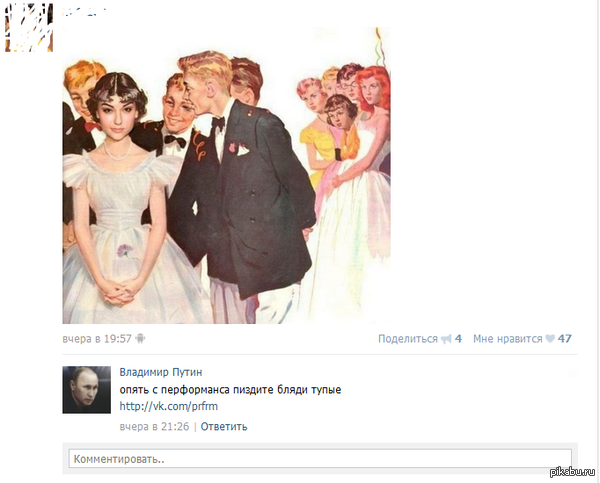Screen dimensions: 600x483
Task: Share the post via Поделиться
Action: (407, 339)
